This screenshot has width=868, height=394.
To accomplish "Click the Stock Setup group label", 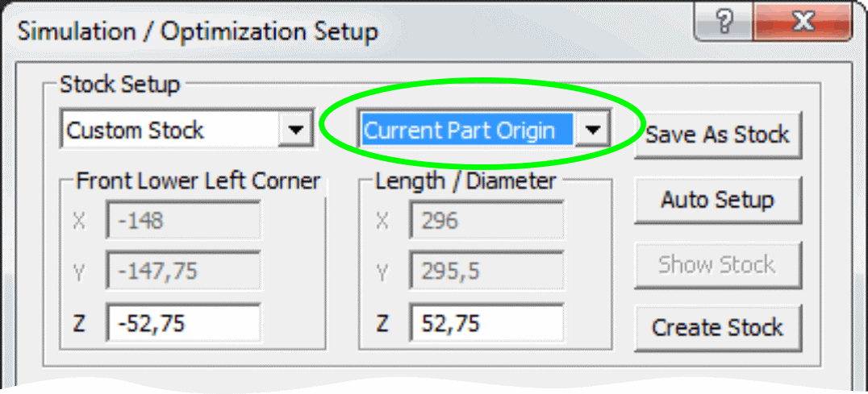I will coord(120,85).
